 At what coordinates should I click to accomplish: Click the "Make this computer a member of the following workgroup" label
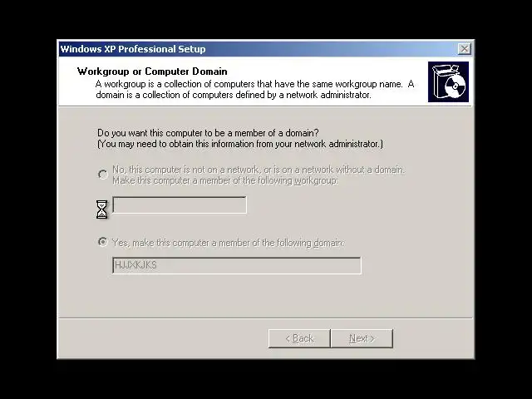(x=225, y=180)
